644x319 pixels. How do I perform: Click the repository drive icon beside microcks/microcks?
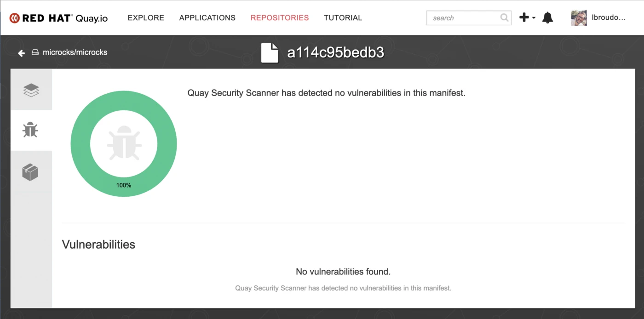pos(35,52)
